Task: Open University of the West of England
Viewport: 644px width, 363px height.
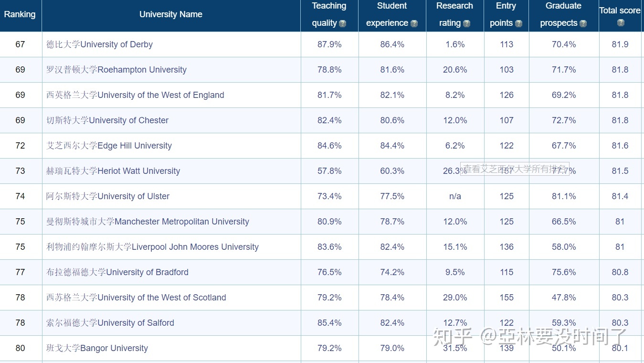Action: (135, 95)
